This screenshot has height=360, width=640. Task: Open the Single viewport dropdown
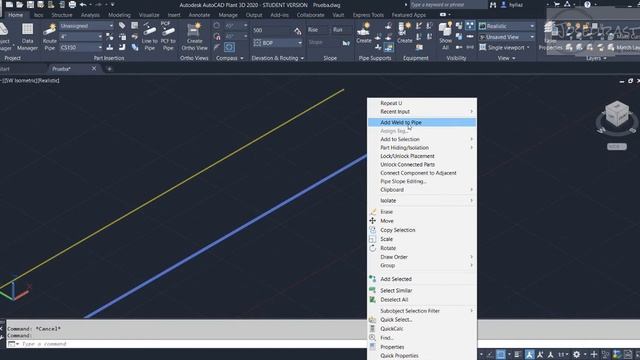click(x=504, y=47)
